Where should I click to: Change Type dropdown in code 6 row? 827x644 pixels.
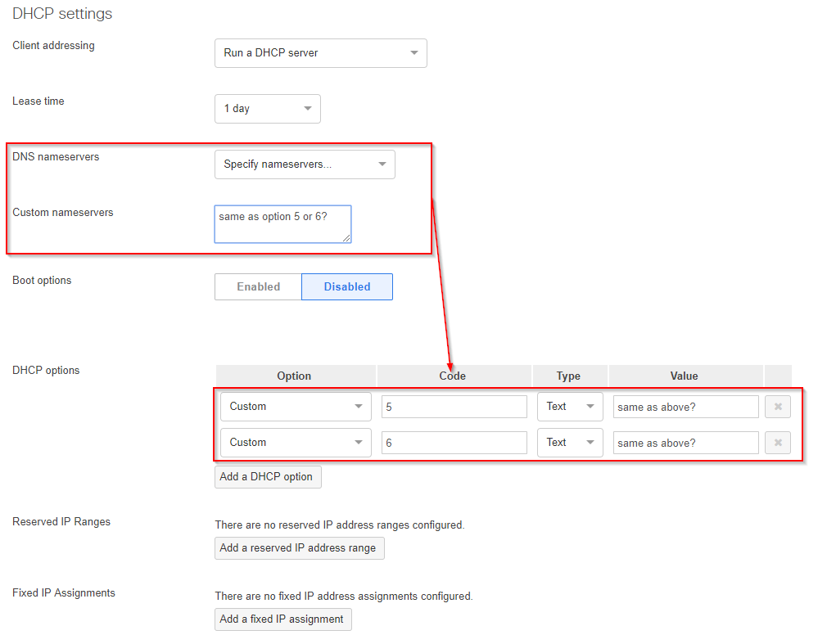570,443
